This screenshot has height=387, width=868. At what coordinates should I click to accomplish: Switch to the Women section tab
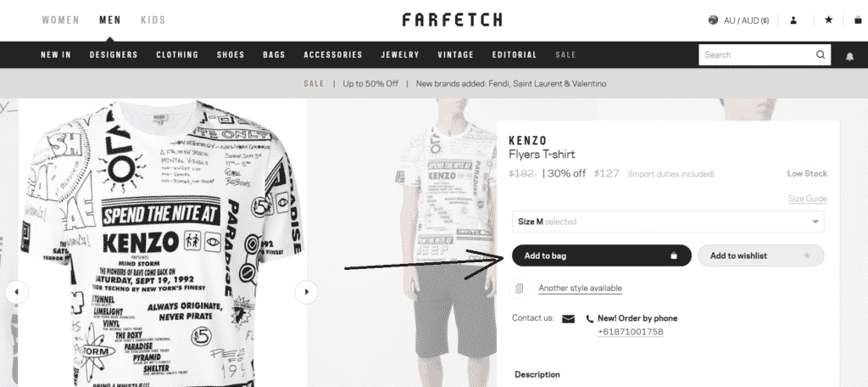pyautogui.click(x=61, y=20)
